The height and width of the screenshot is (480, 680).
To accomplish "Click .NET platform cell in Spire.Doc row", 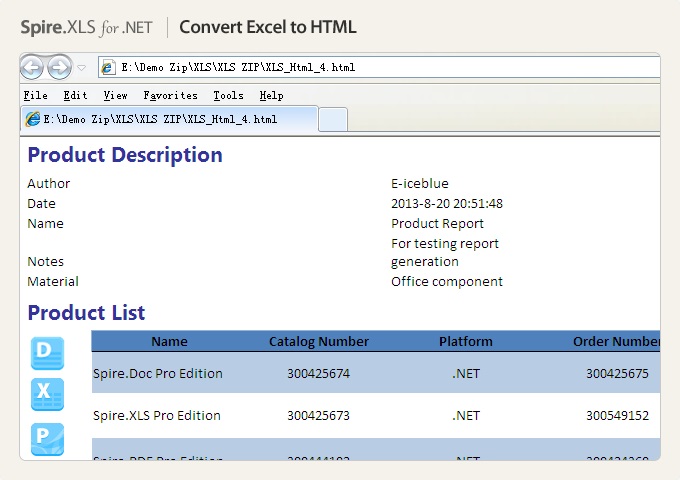I will pyautogui.click(x=466, y=373).
